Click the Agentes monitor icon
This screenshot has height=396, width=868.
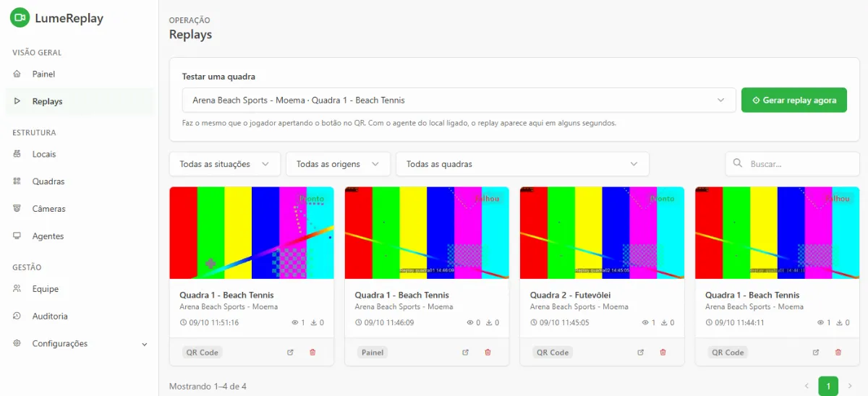[17, 236]
